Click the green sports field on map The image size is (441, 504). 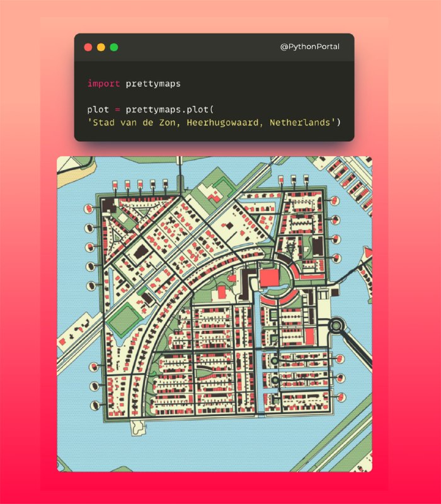point(124,320)
